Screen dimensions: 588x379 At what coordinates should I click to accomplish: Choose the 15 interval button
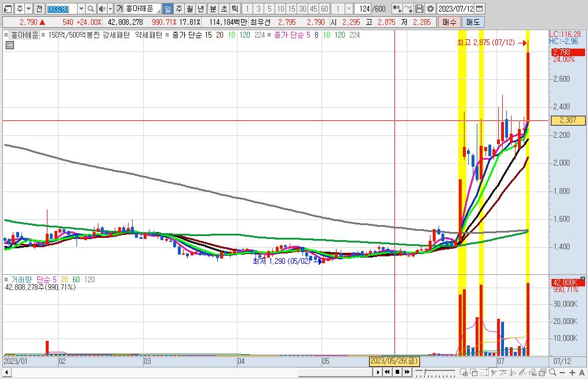coord(292,9)
